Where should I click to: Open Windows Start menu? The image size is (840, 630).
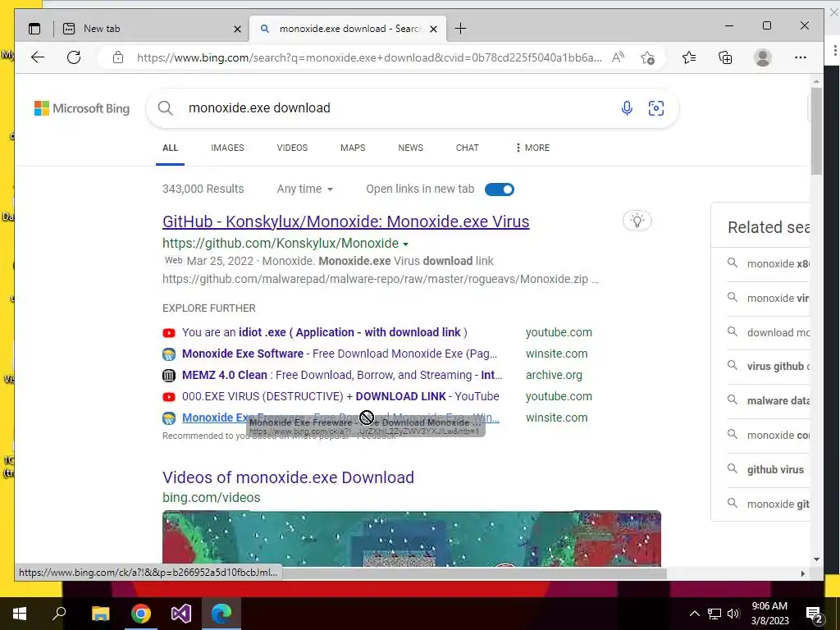coord(20,614)
